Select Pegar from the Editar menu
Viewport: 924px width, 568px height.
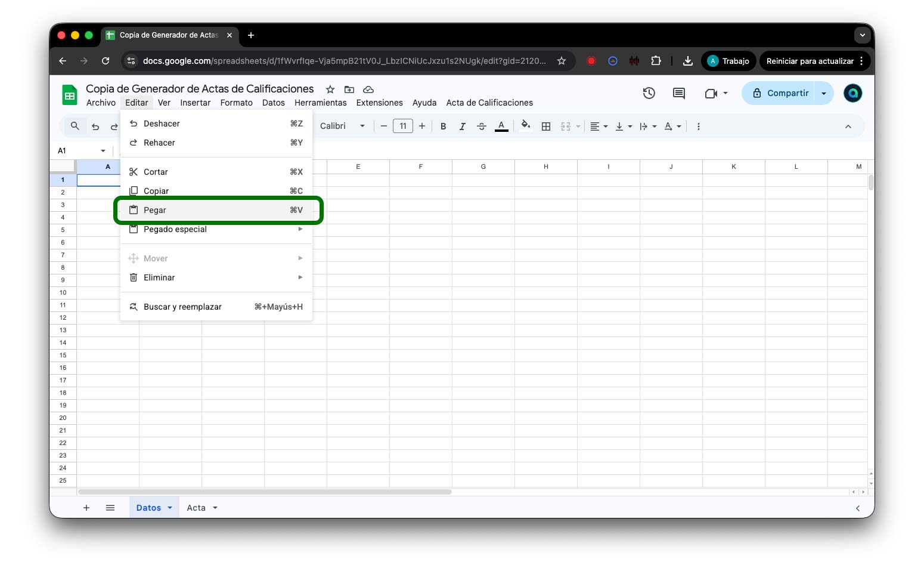point(155,210)
